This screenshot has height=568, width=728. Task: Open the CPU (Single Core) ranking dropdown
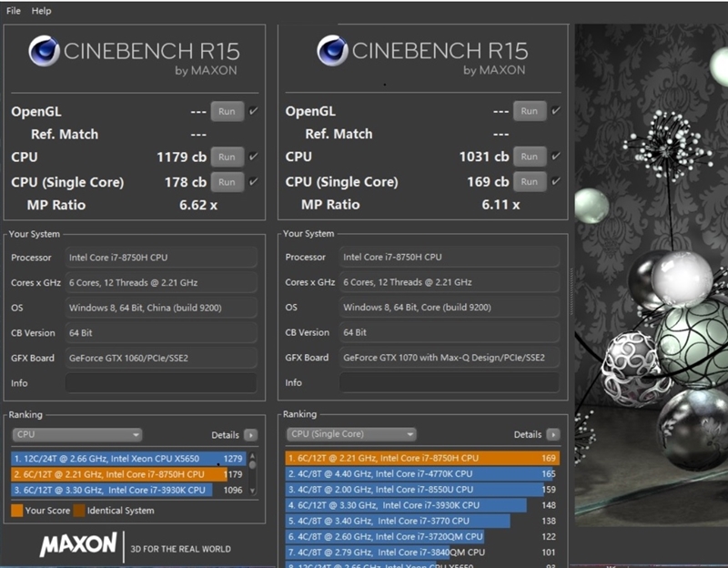click(351, 435)
